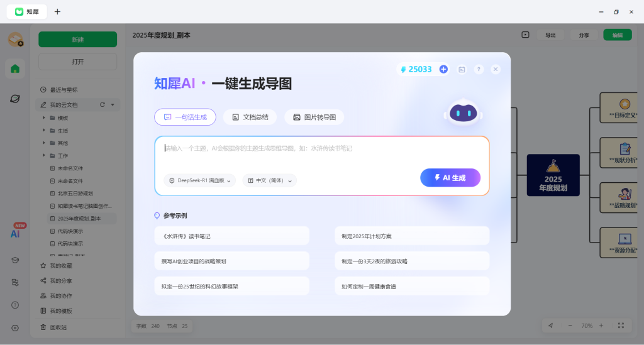Open file 北京五日游规划

(x=75, y=193)
